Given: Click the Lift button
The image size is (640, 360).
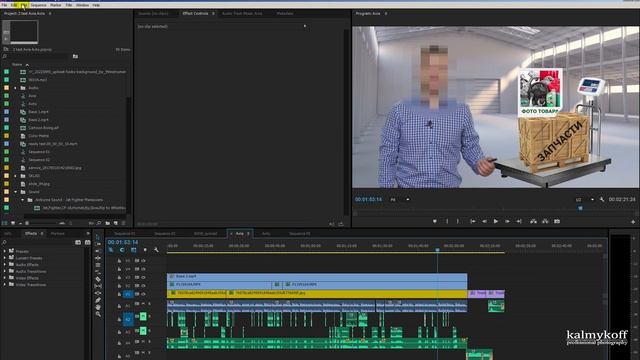Looking at the screenshot, I should (x=533, y=221).
